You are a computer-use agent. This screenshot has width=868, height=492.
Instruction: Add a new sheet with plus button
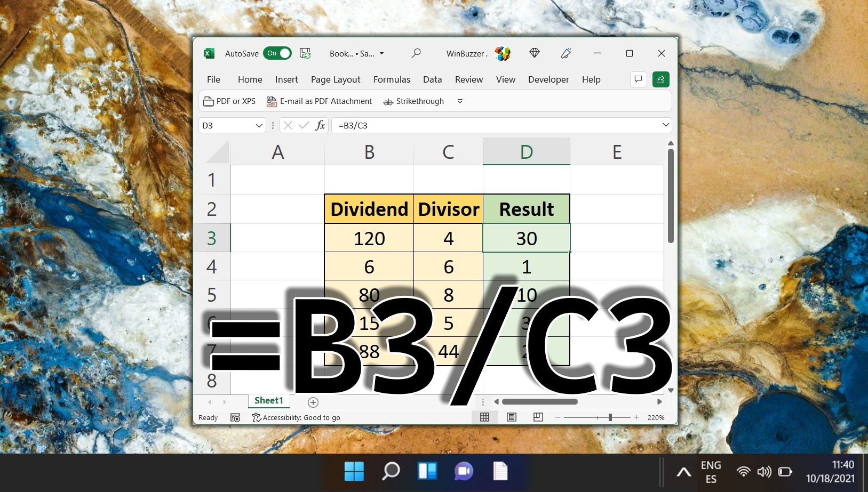(x=313, y=402)
